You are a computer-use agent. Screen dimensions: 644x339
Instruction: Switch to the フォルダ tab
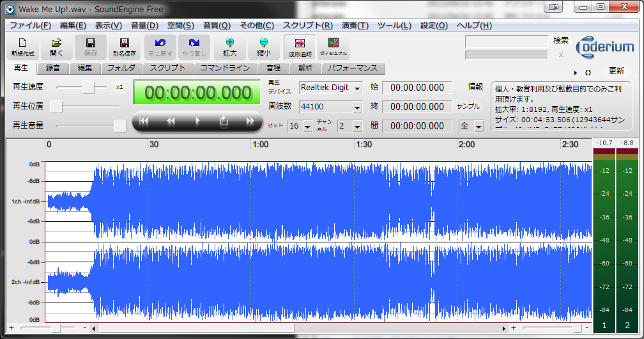coord(121,68)
